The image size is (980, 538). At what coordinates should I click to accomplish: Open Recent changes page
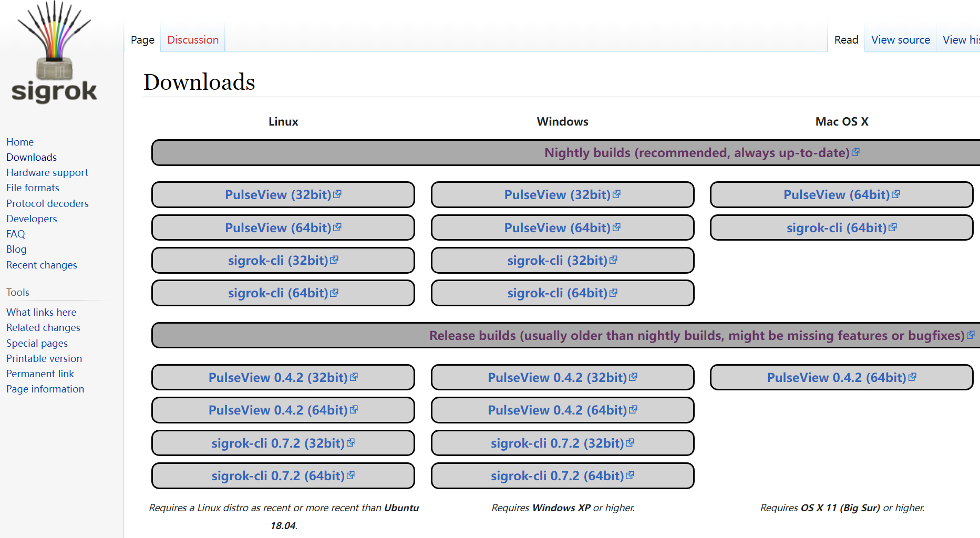(x=42, y=265)
